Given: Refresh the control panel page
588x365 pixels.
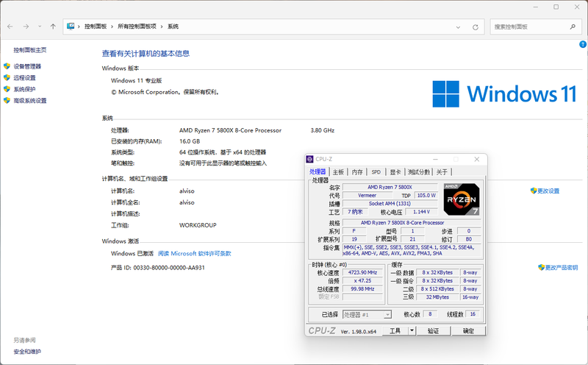Looking at the screenshot, I should click(x=476, y=27).
